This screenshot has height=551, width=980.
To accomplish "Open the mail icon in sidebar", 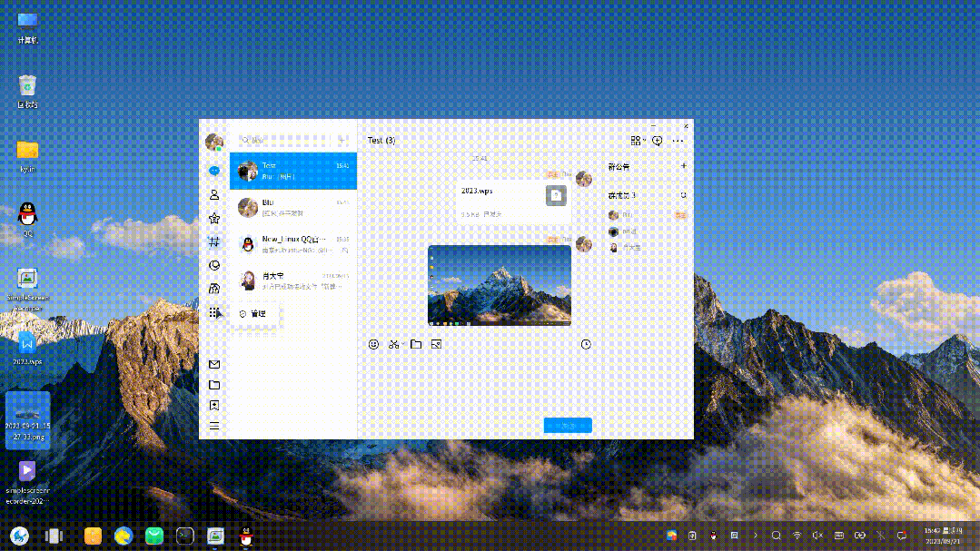I will [214, 364].
